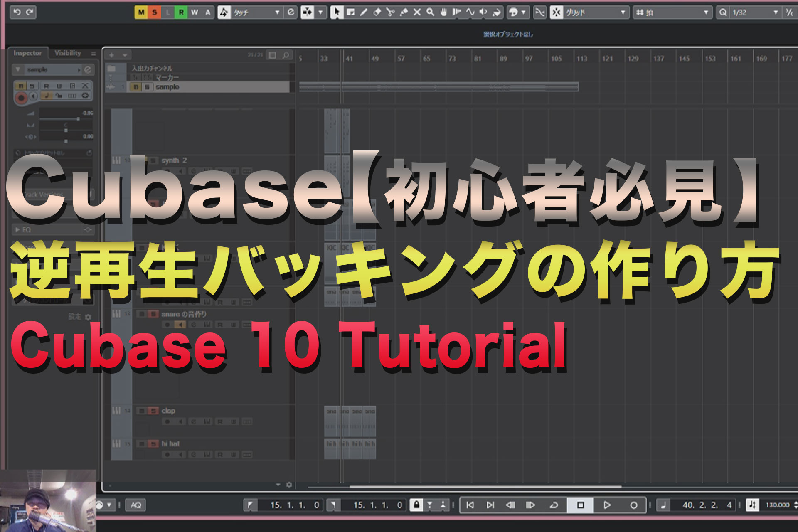Screen dimensions: 798x532
Task: Click the Undo arrow icon
Action: click(x=17, y=12)
